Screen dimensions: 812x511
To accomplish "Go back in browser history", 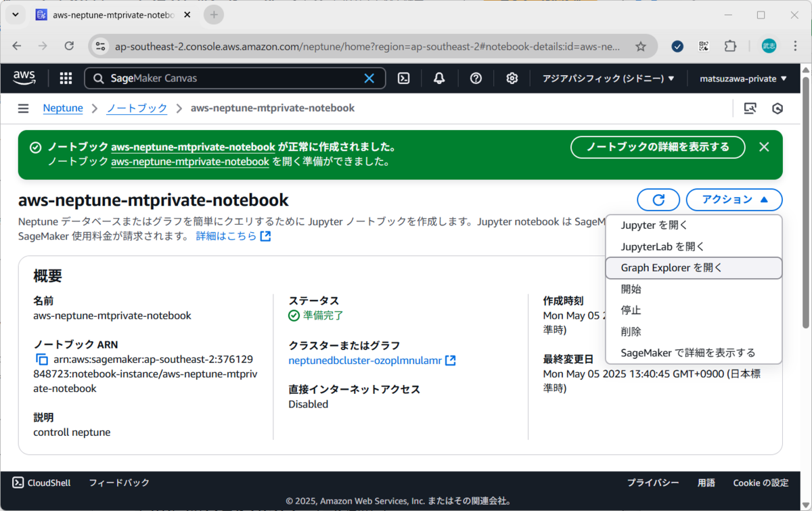I will tap(17, 46).
